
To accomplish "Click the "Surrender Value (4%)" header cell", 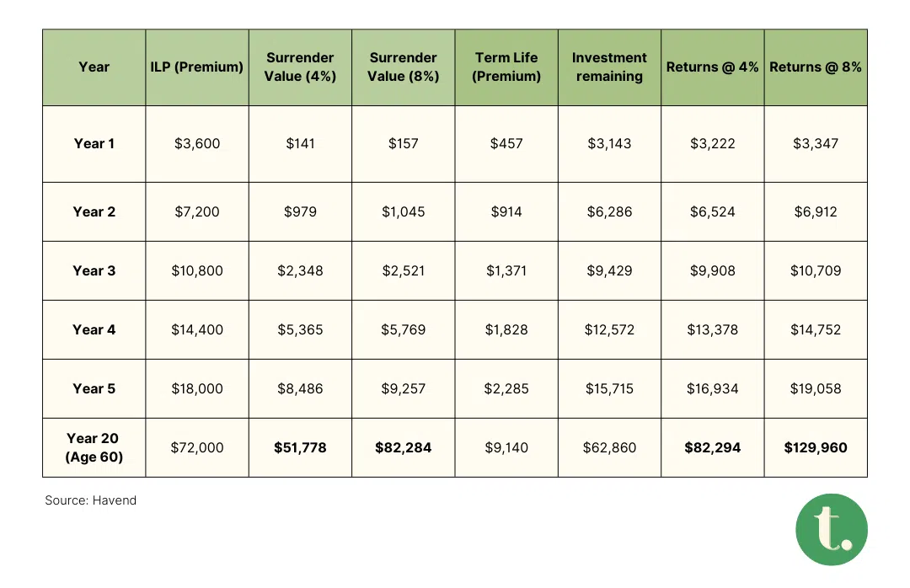I will (300, 67).
